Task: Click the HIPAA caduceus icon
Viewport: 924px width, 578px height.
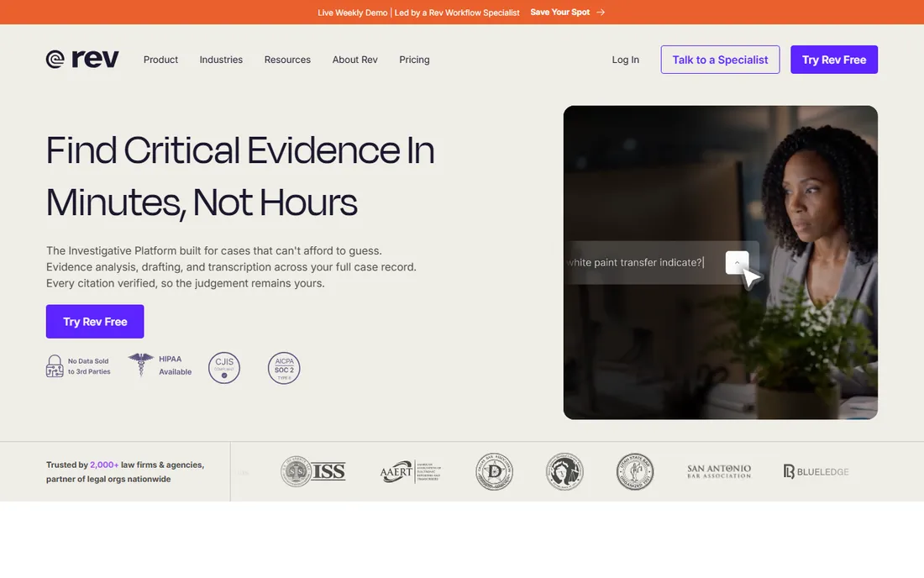Action: pyautogui.click(x=141, y=364)
